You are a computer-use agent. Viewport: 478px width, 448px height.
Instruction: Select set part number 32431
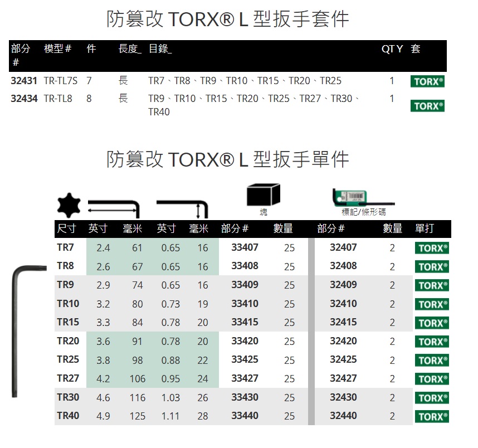[x=24, y=81]
